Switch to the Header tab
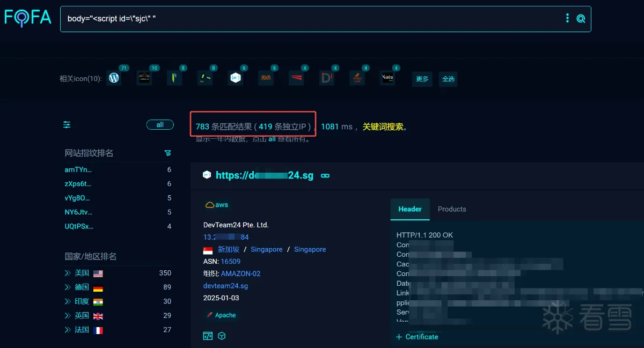 [x=410, y=209]
